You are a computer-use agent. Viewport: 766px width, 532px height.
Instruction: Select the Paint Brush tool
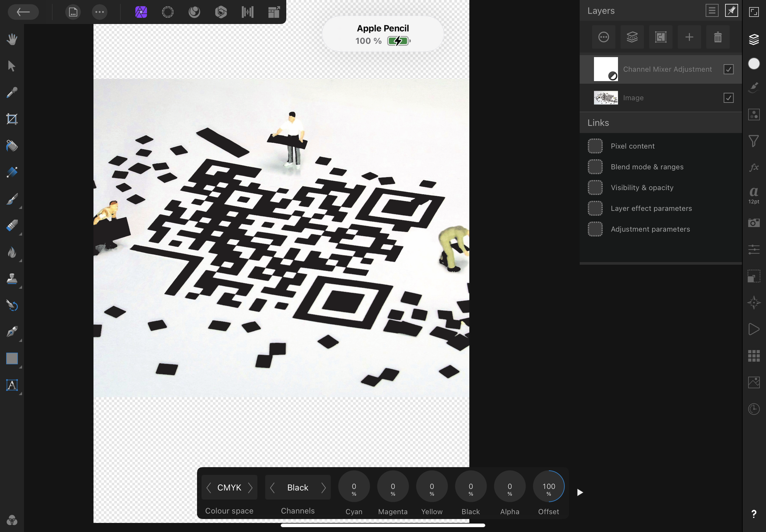(12, 199)
